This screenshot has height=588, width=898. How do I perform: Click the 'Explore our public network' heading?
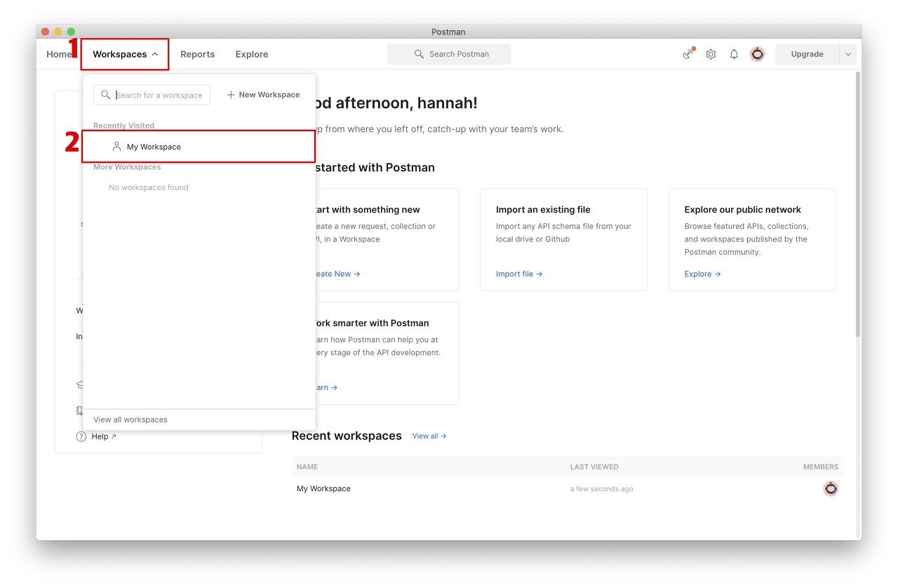[x=742, y=209]
